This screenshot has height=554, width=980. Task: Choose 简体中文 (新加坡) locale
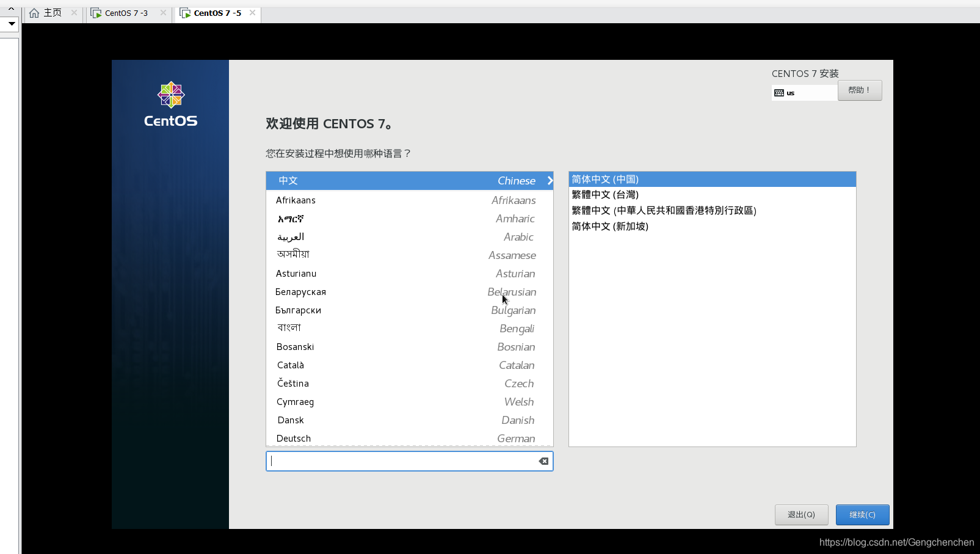(713, 227)
